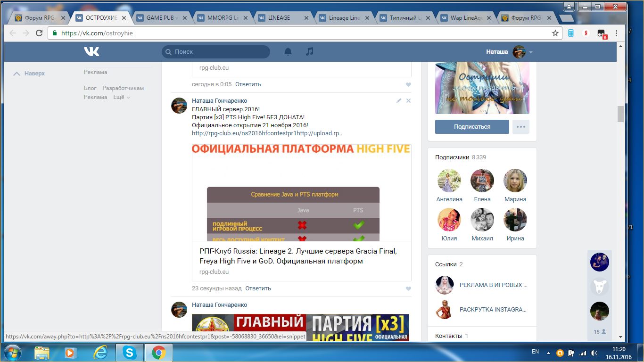
Task: Go to the VK home logo
Action: (91, 51)
